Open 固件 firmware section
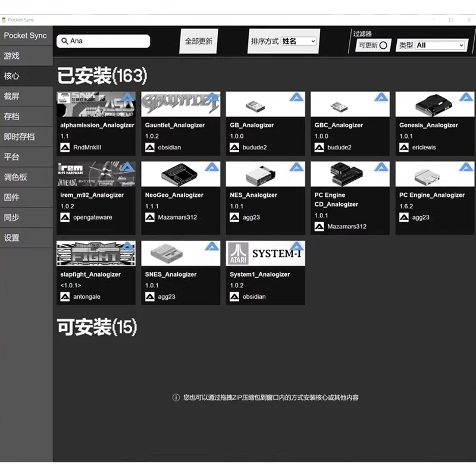 [x=26, y=198]
